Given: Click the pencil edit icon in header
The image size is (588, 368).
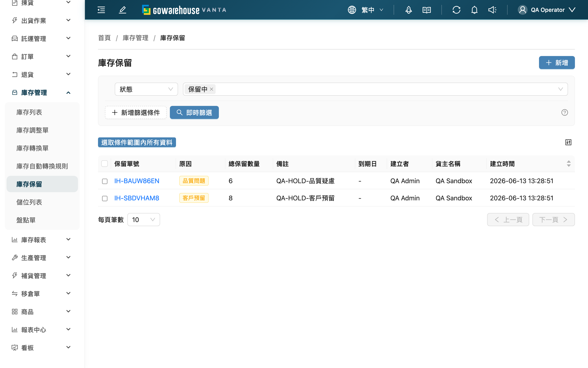Looking at the screenshot, I should [x=122, y=10].
